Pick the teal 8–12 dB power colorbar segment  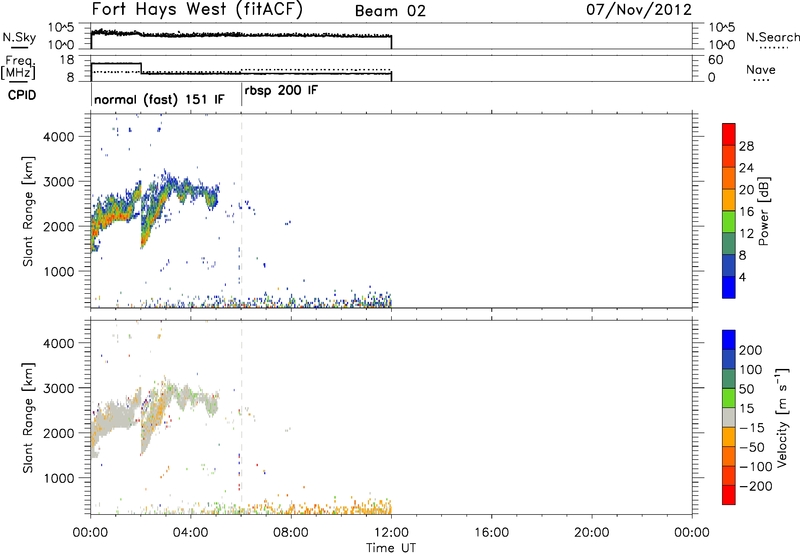729,244
